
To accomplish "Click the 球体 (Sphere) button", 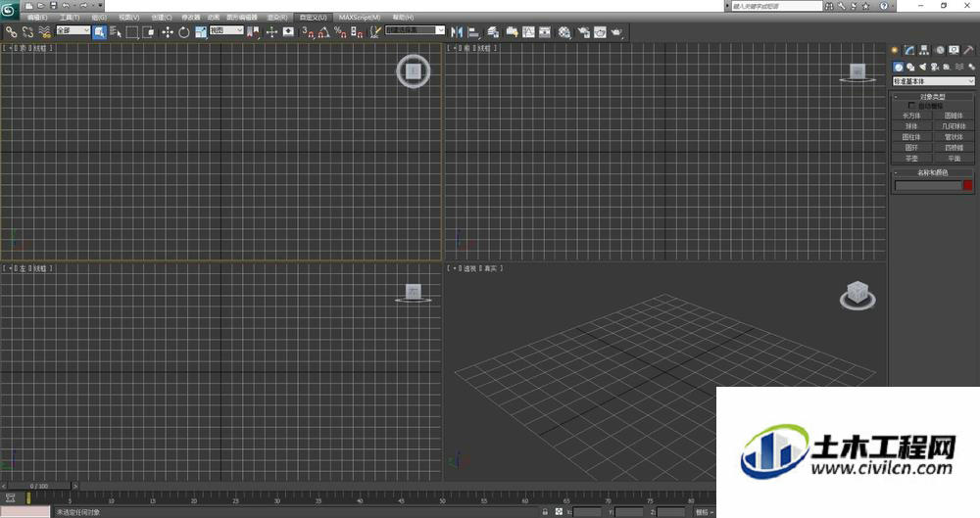I will 911,126.
